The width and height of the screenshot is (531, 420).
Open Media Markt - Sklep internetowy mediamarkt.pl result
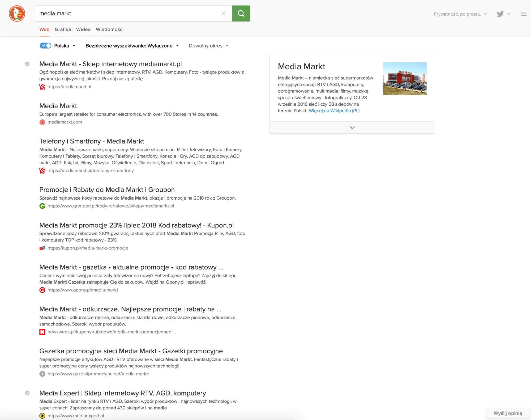(110, 64)
